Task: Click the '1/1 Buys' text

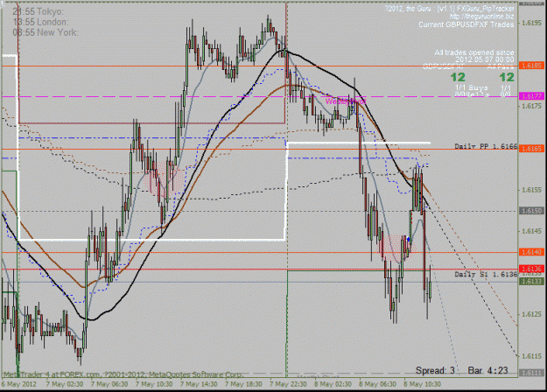Action: click(472, 87)
